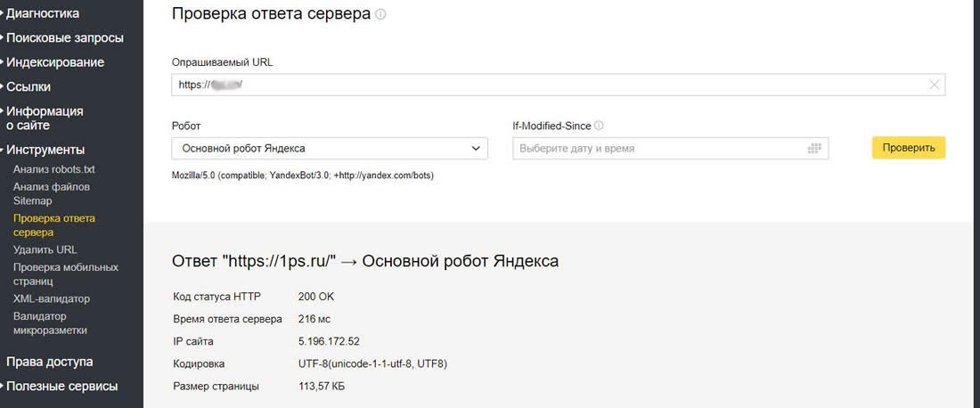Select Удалить URL in sidebar
Screen dimensions: 980x408
click(45, 249)
